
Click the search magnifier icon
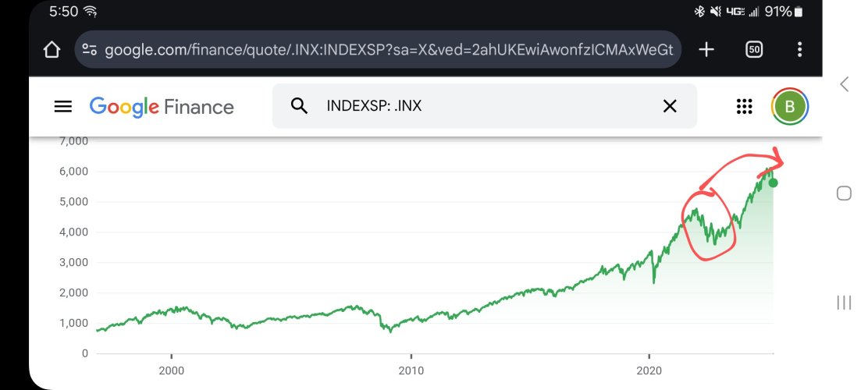pyautogui.click(x=299, y=105)
